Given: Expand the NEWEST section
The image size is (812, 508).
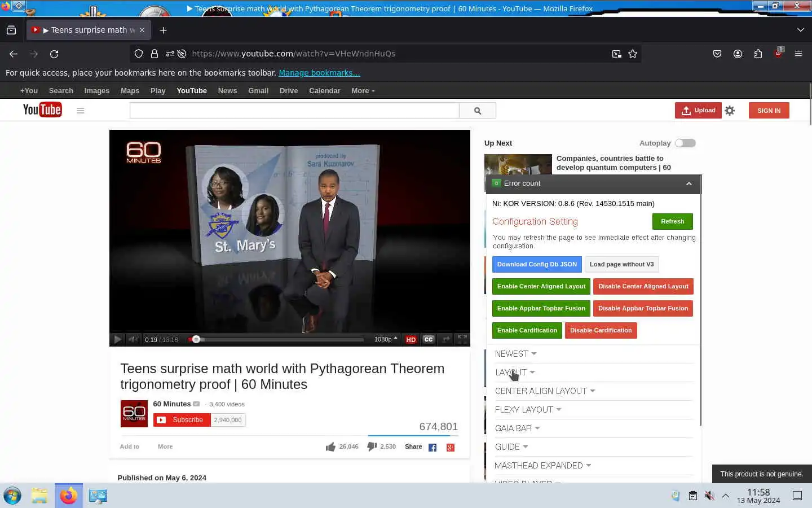Looking at the screenshot, I should (515, 354).
